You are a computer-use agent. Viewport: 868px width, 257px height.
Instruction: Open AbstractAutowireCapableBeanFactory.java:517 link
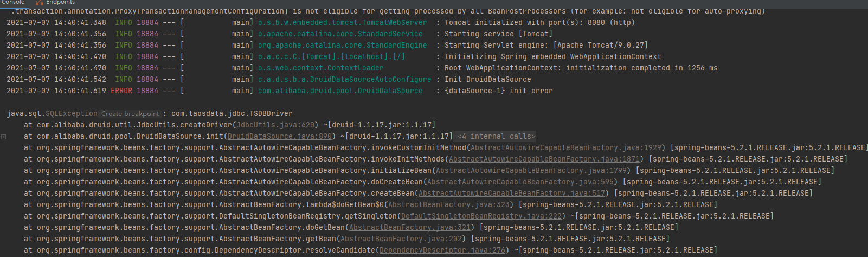512,194
